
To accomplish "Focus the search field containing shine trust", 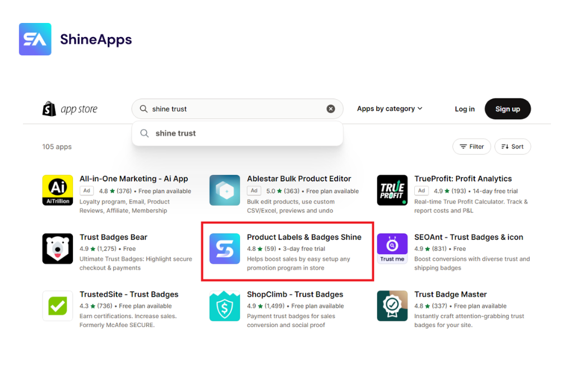I will [237, 109].
